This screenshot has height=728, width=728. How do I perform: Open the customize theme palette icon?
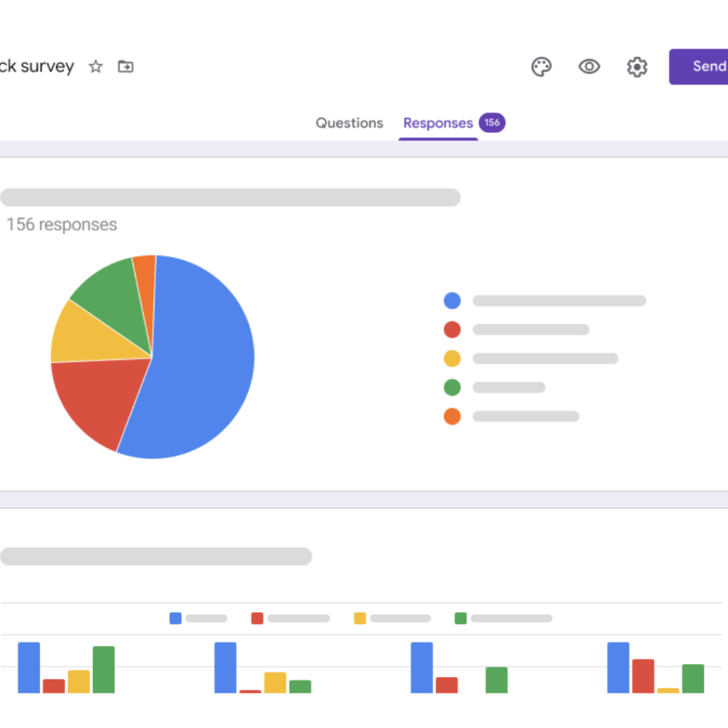[542, 67]
